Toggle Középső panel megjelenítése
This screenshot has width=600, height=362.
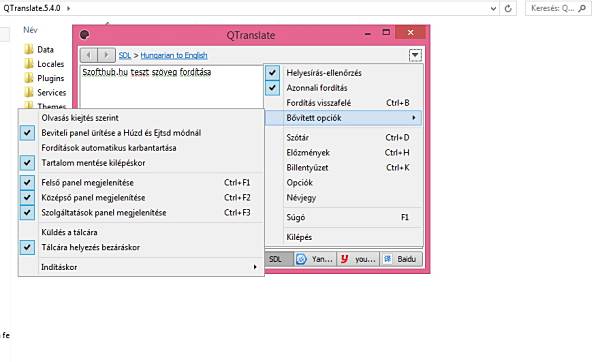pos(141,197)
